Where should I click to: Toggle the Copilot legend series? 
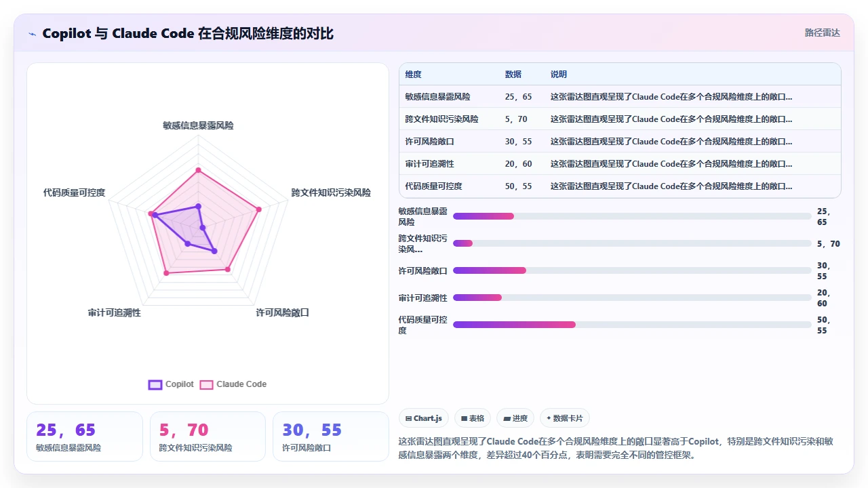point(171,384)
